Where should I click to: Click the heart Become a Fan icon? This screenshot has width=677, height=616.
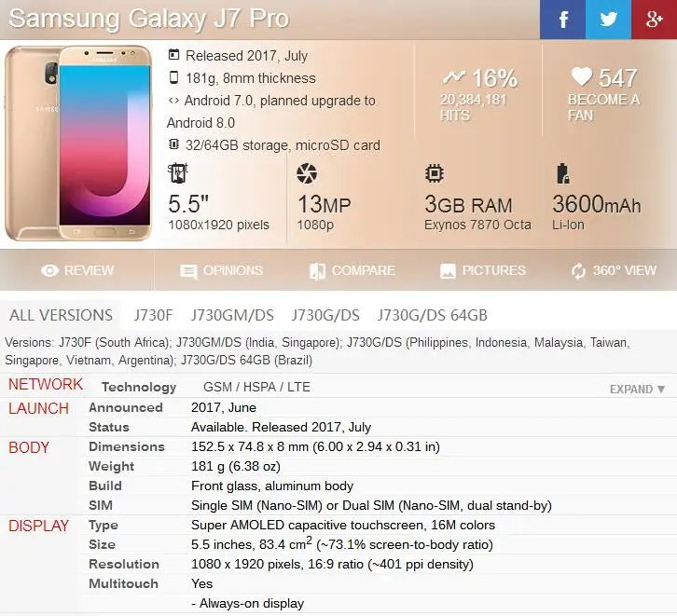581,76
